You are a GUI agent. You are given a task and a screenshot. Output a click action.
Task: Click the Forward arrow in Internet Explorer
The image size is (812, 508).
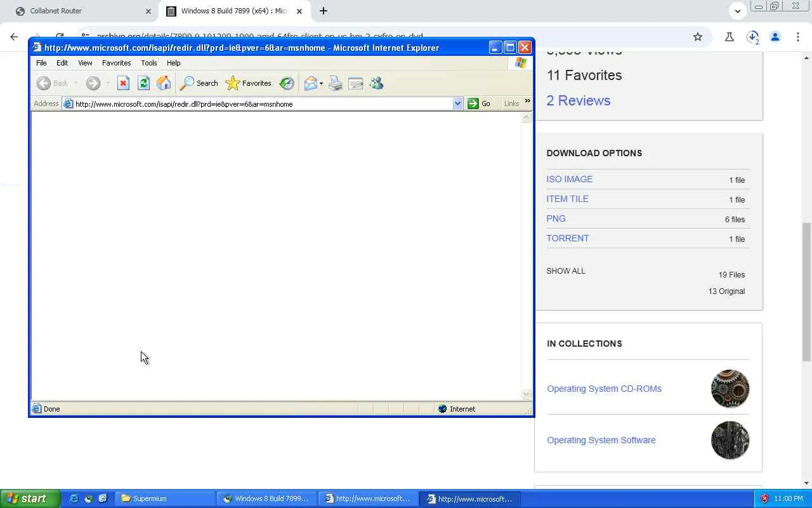click(x=93, y=83)
